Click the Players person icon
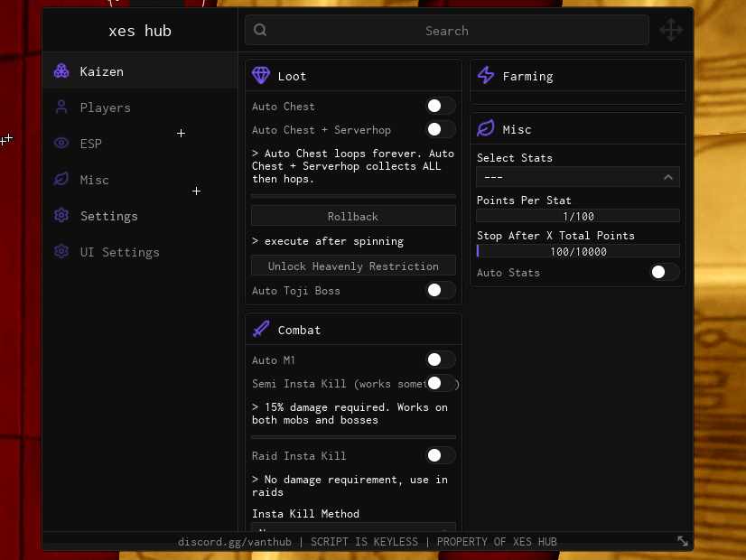 coord(61,107)
